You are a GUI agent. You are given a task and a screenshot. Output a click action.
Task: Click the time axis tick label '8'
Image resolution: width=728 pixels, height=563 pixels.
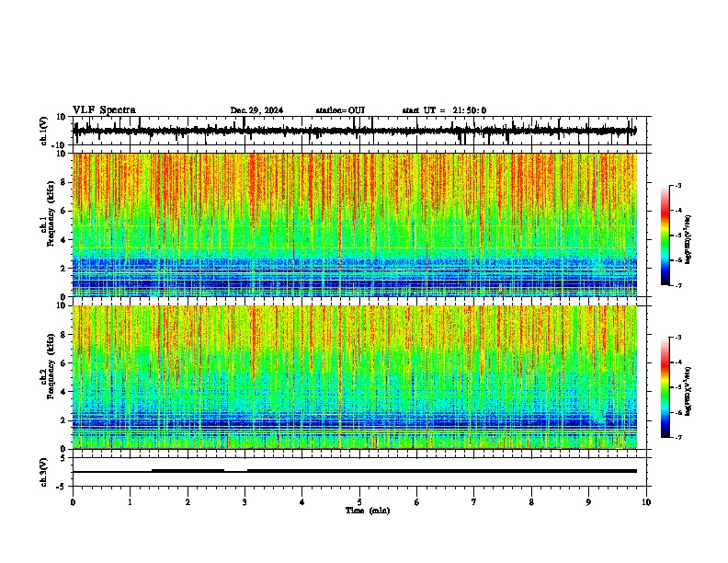pyautogui.click(x=531, y=502)
